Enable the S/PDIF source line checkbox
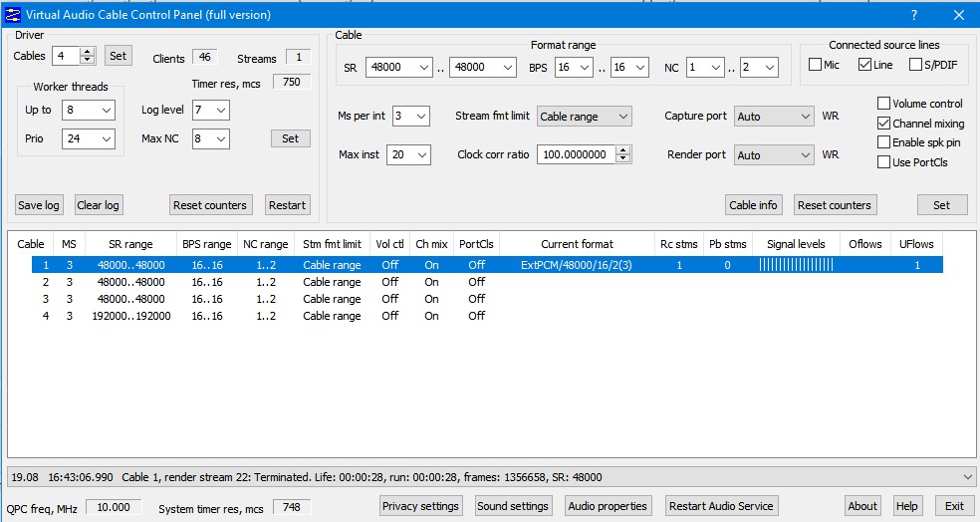Screen dimensions: 980x522 (914, 66)
